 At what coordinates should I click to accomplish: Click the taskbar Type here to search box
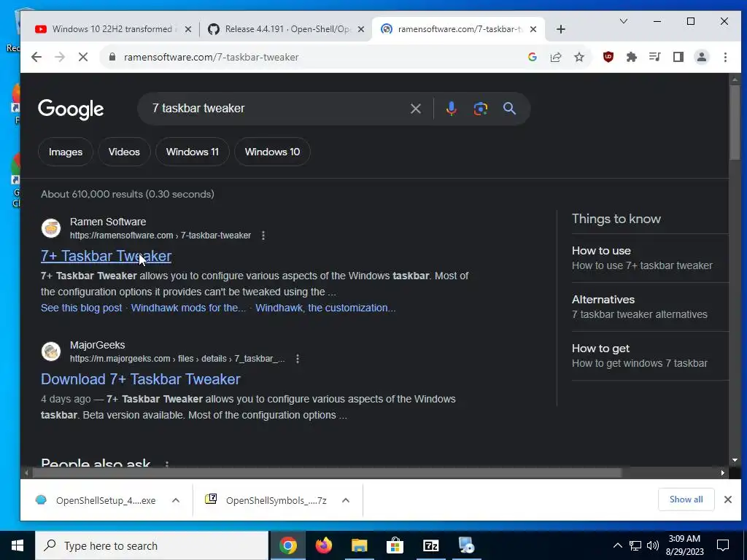(152, 545)
